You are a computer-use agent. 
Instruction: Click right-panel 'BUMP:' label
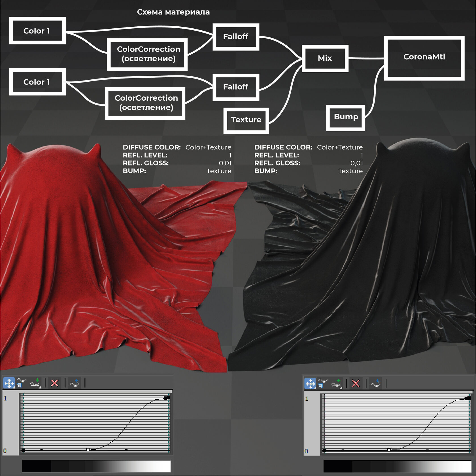(x=266, y=171)
